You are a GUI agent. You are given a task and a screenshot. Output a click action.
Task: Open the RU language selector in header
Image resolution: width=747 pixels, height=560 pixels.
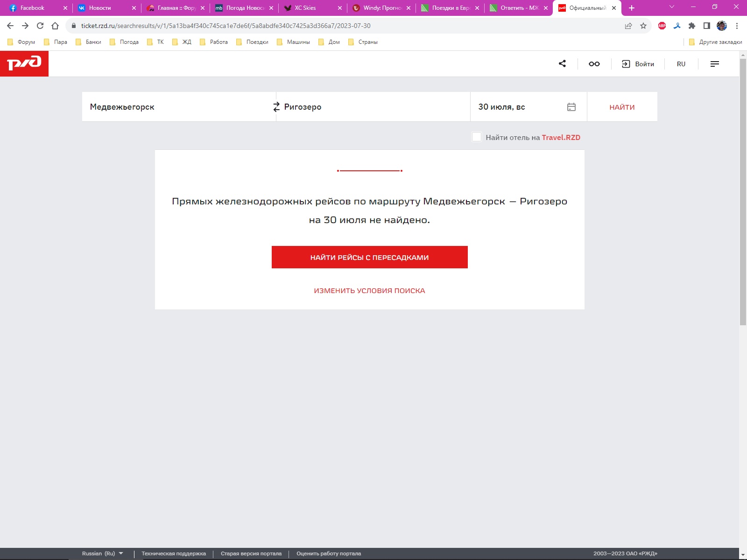pyautogui.click(x=681, y=64)
